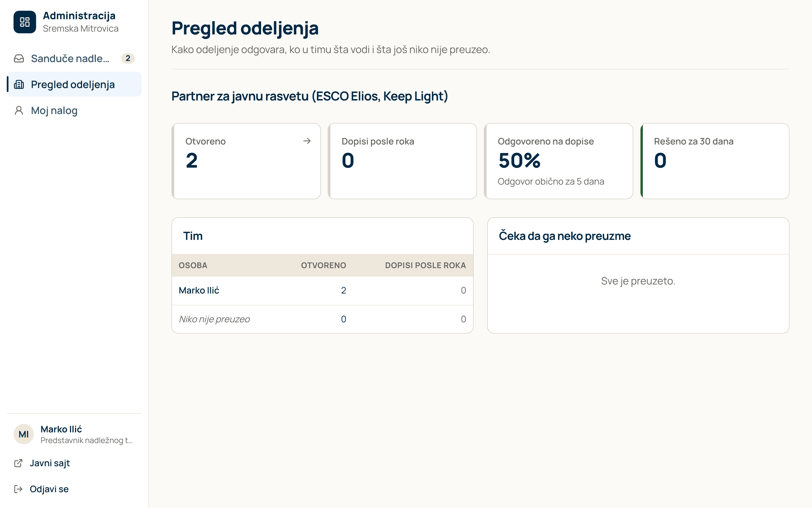Click the Rešeno za 30 dana card
The height and width of the screenshot is (508, 812).
click(715, 161)
